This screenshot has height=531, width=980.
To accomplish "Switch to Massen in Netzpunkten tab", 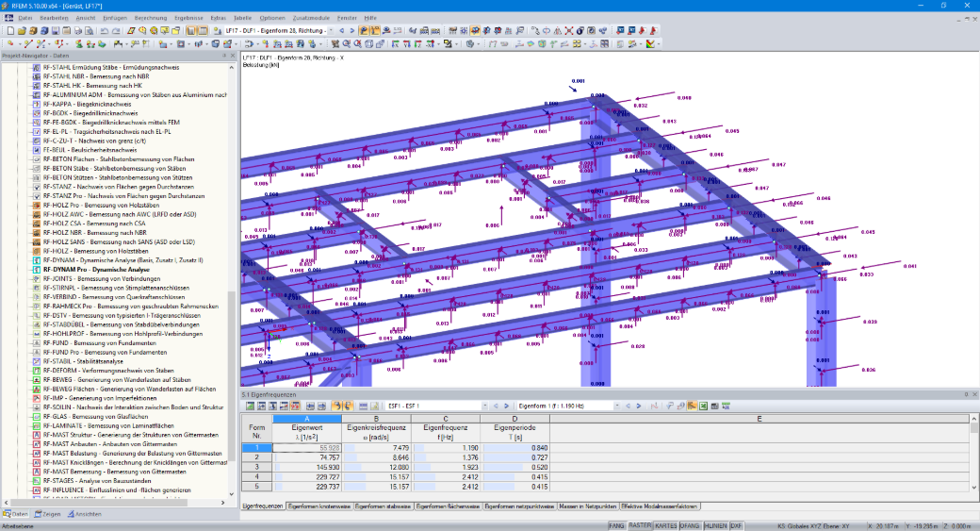I will 587,506.
